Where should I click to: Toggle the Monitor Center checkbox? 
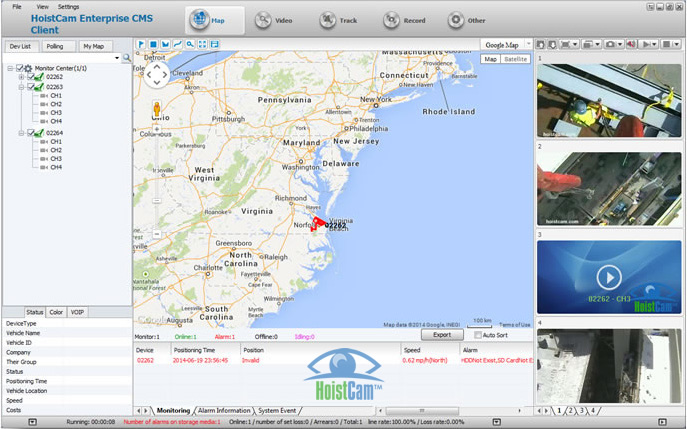click(19, 68)
